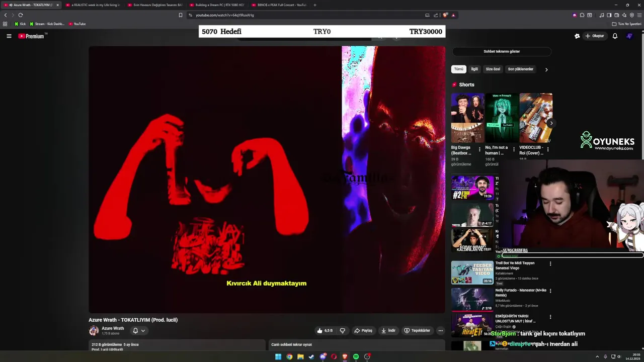Image resolution: width=644 pixels, height=362 pixels.
Task: Go back with the browser back arrow
Action: (6, 15)
